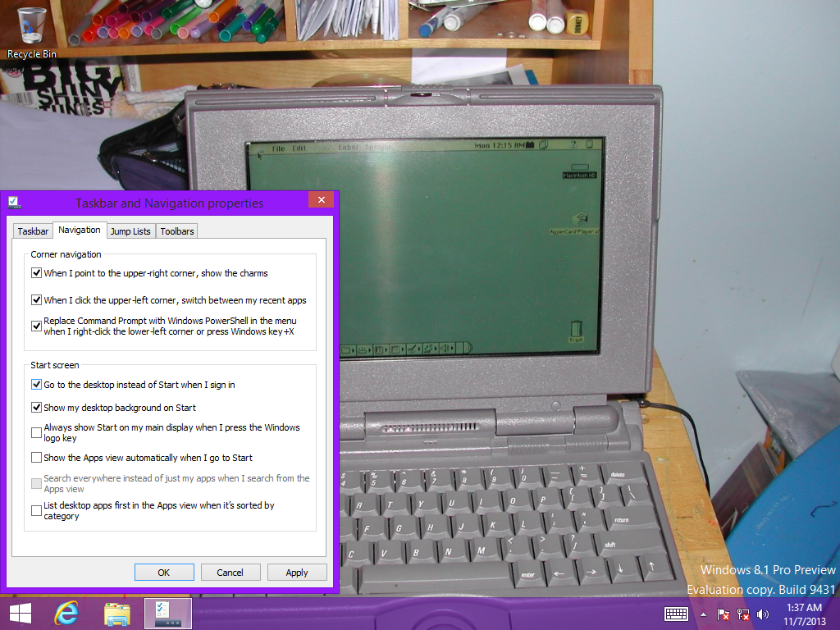Click the 'Corner navigation' group label
Viewport: 840px width, 630px height.
pos(66,254)
